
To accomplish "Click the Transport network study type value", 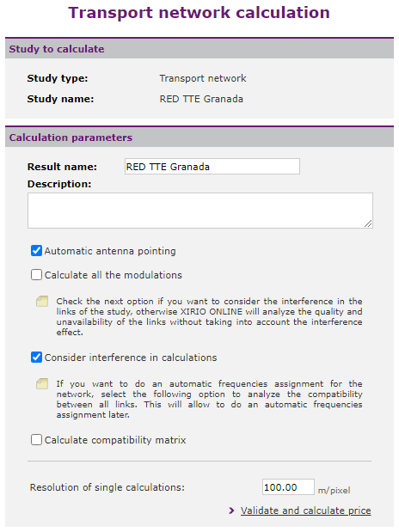I will [203, 78].
